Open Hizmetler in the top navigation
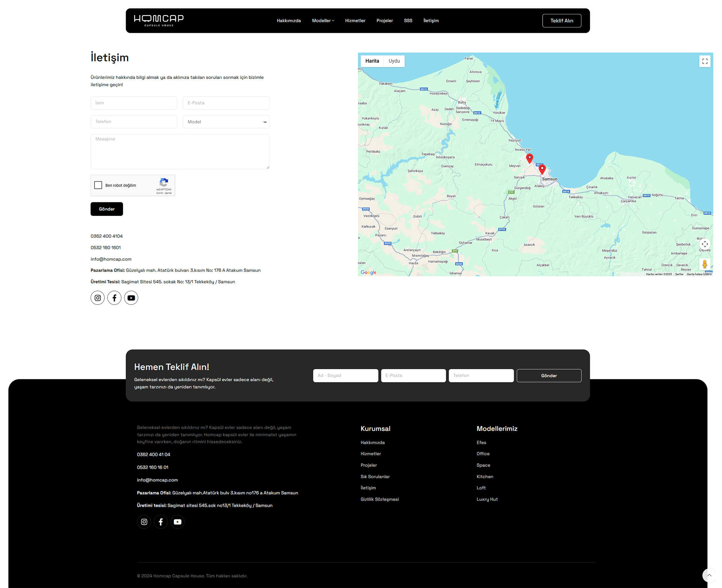 (355, 21)
